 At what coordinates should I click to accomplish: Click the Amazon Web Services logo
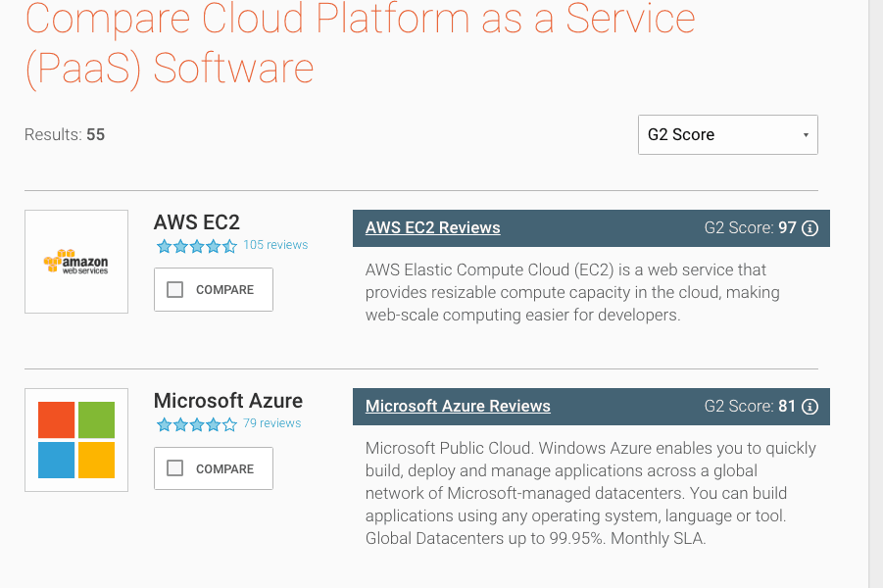76,262
